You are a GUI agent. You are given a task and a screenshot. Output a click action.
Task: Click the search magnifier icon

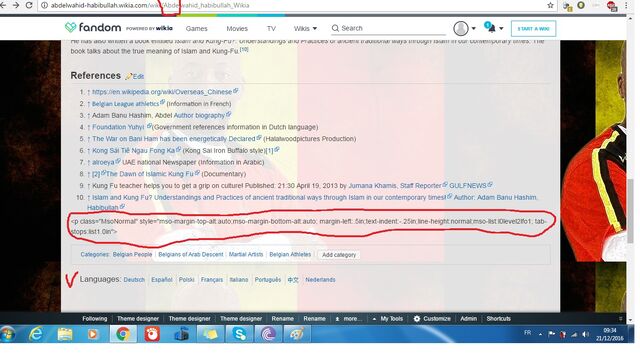point(335,28)
